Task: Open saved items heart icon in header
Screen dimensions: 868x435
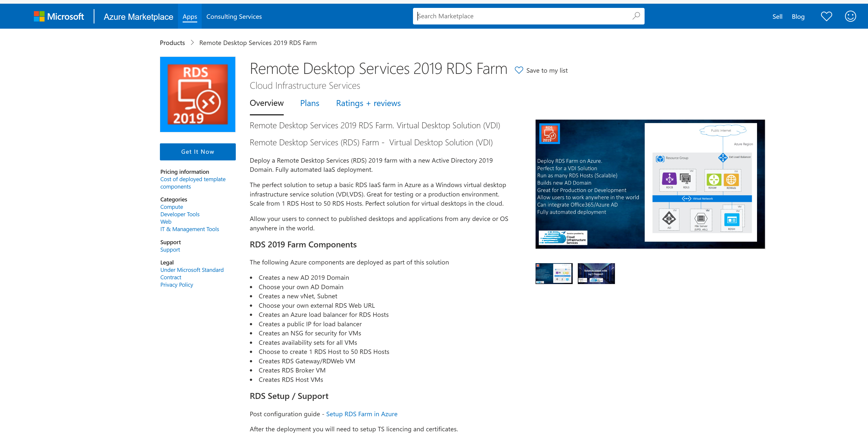Action: 826,16
